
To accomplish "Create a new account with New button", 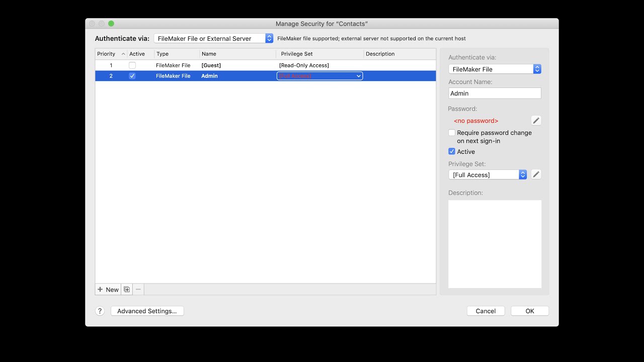I will (x=108, y=289).
